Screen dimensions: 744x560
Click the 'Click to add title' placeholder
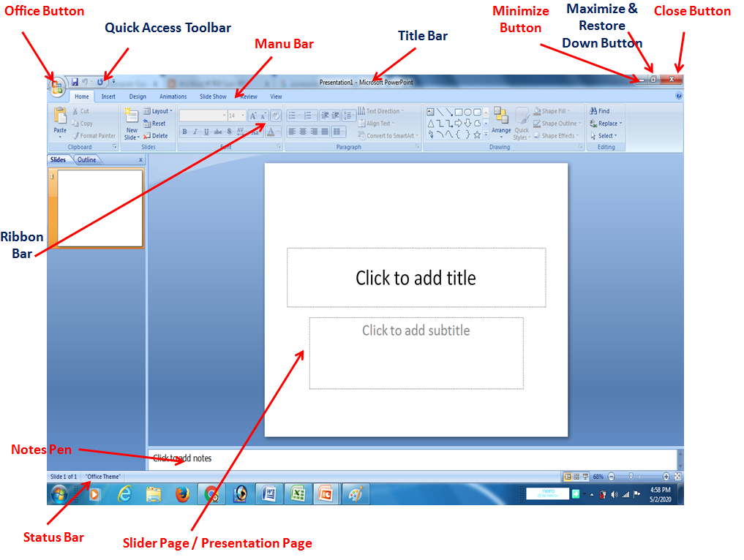pyautogui.click(x=416, y=278)
